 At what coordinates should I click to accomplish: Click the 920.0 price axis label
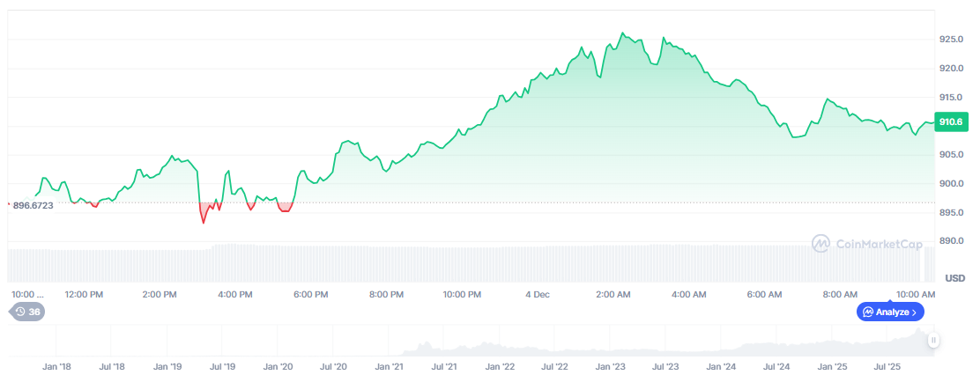coord(950,68)
